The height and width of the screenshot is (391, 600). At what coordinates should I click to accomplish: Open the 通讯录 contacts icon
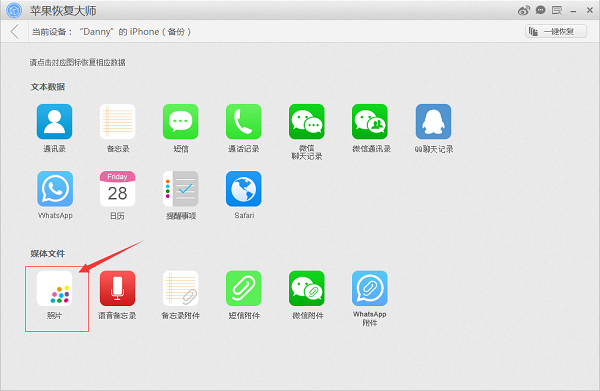point(54,122)
